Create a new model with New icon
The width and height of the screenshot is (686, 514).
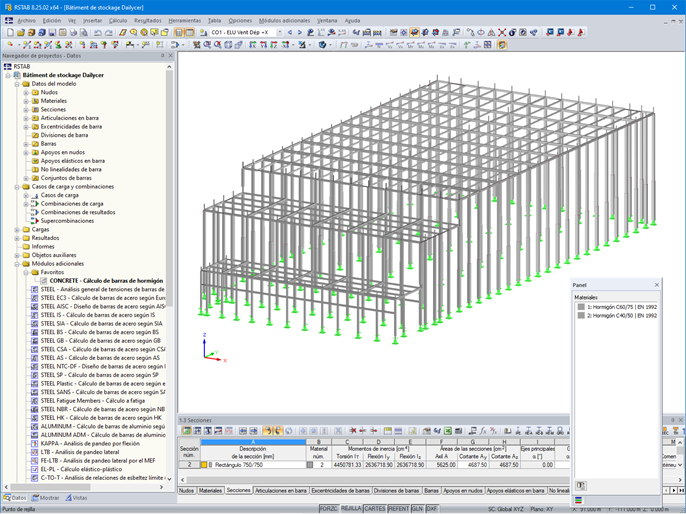coord(10,32)
